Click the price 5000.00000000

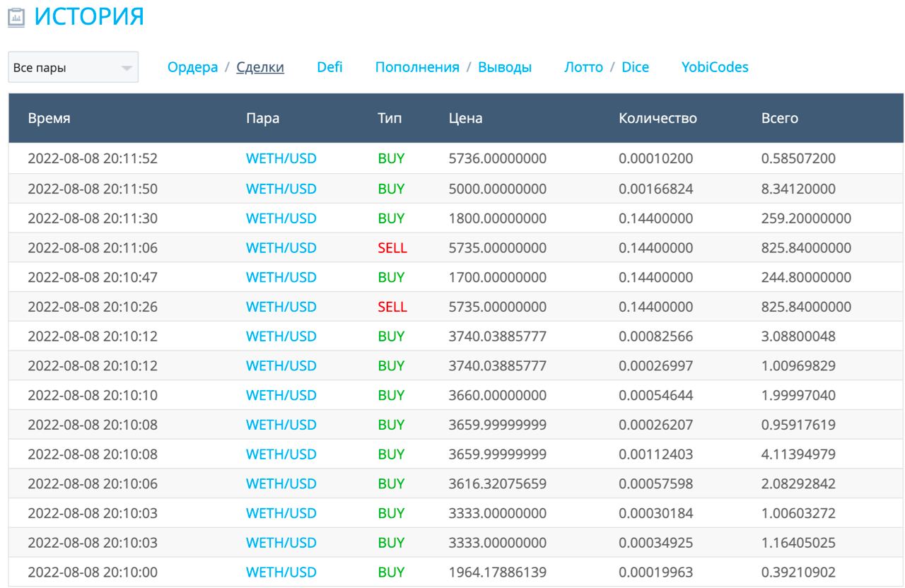pos(498,188)
